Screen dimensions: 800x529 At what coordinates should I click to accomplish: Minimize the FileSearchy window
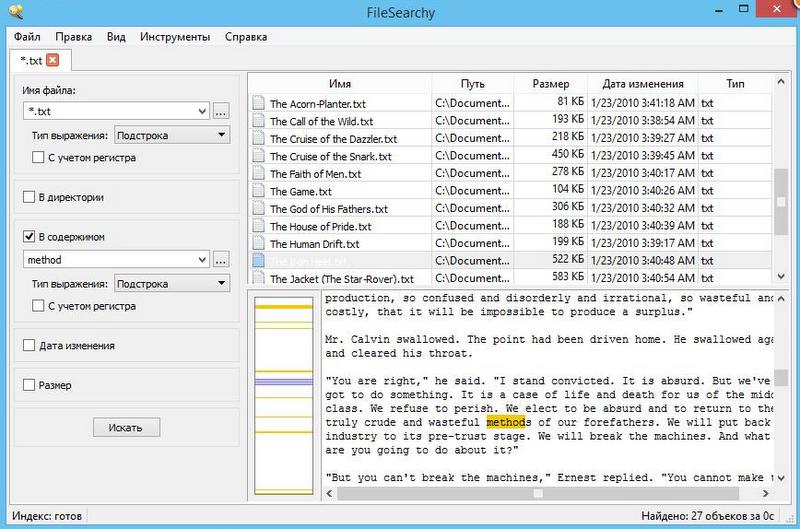[x=719, y=10]
